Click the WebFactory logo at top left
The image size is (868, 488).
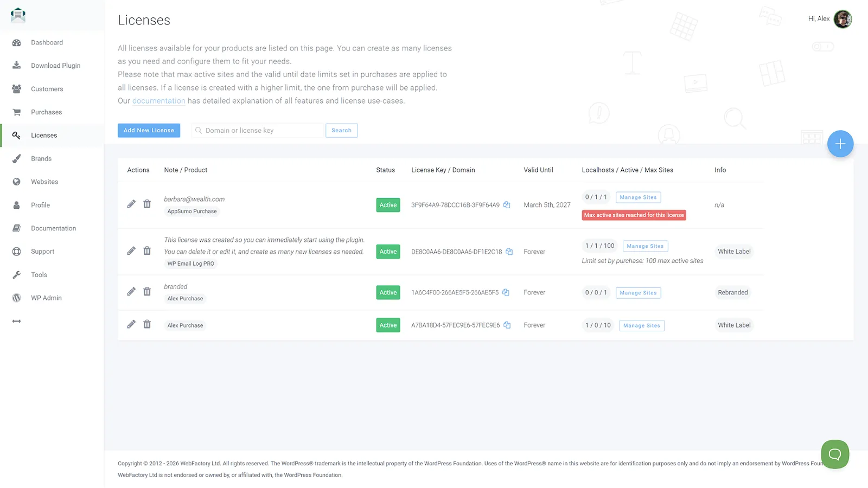tap(18, 15)
